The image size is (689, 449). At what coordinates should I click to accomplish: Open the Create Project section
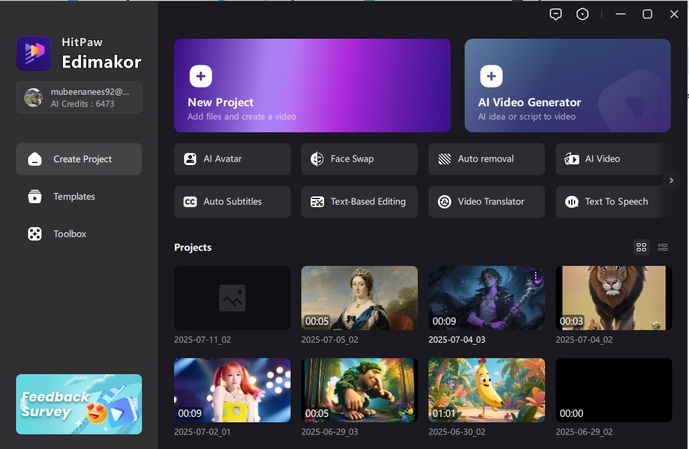click(x=79, y=159)
